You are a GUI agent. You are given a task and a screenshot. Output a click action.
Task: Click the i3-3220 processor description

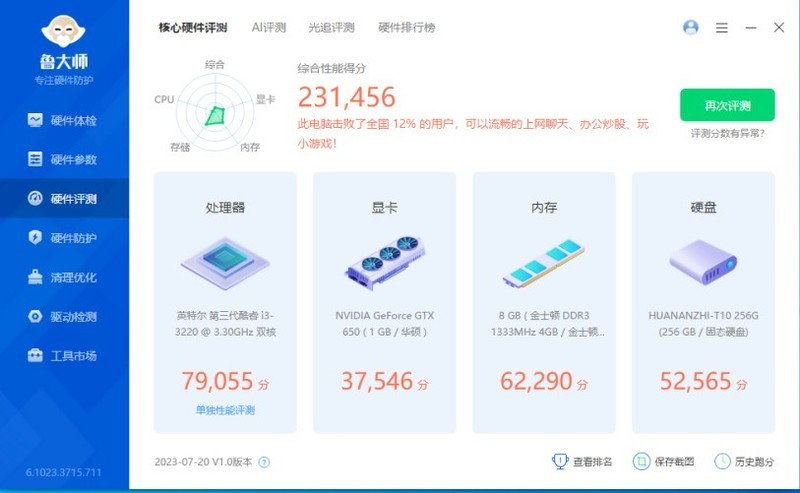(x=225, y=324)
